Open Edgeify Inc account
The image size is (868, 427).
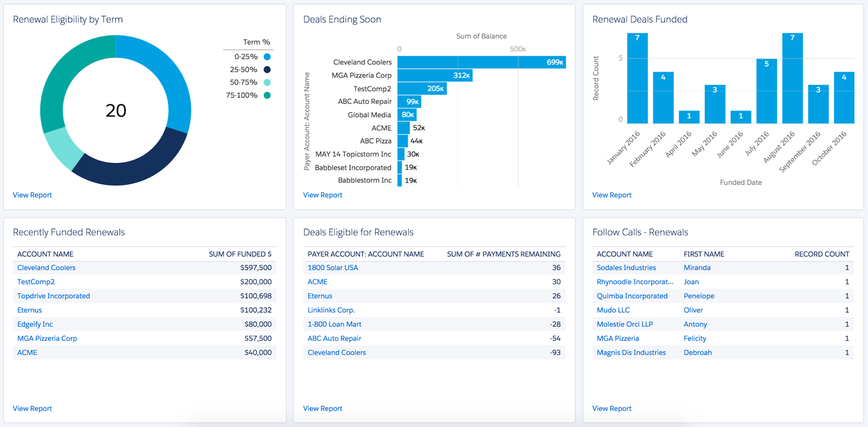(x=35, y=324)
